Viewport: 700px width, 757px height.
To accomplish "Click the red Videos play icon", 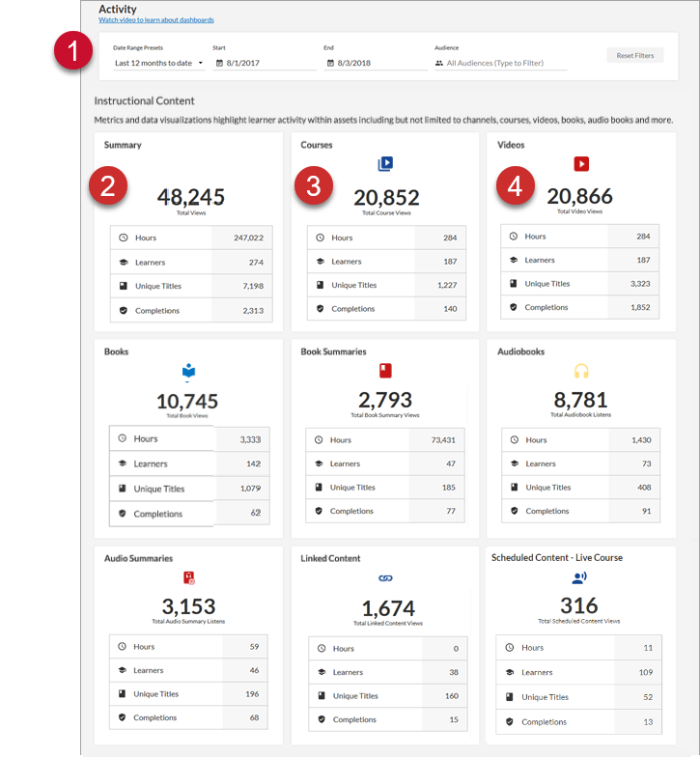I will pos(581,164).
